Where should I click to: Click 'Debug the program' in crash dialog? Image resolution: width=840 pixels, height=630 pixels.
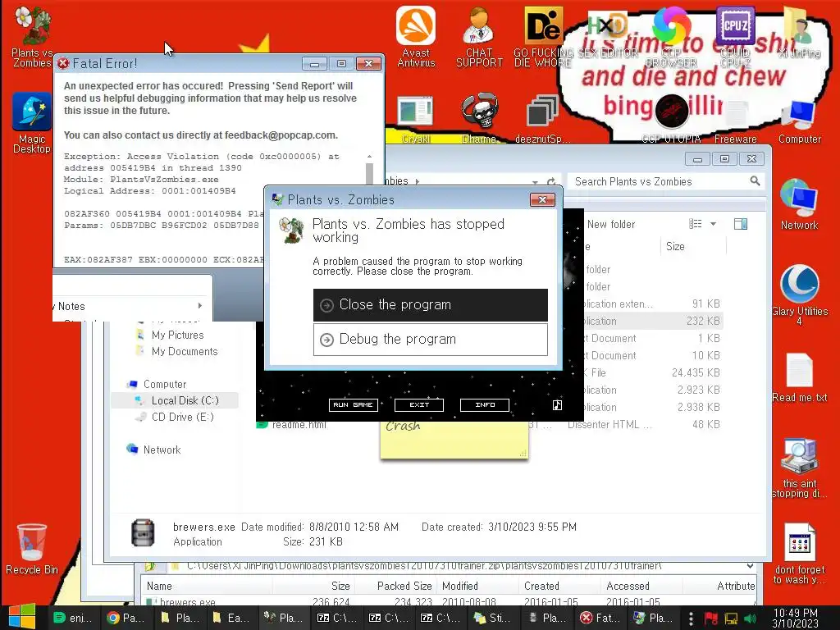[430, 339]
